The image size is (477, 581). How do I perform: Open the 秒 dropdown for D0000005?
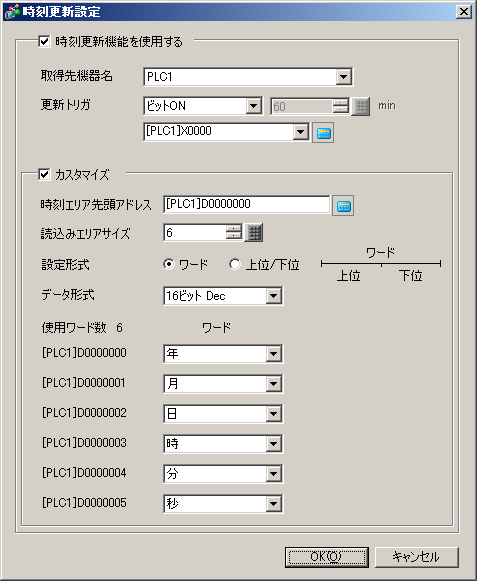coord(274,504)
